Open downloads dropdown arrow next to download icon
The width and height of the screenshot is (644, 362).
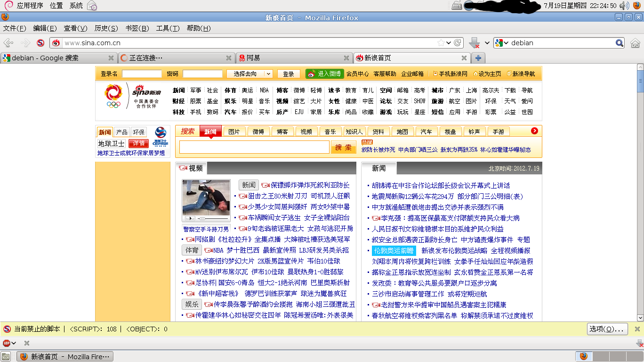coord(487,43)
